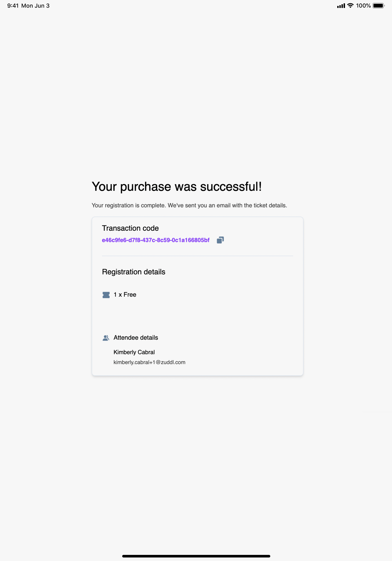This screenshot has height=561, width=392.
Task: Copy the transaction code with copy icon
Action: 220,240
